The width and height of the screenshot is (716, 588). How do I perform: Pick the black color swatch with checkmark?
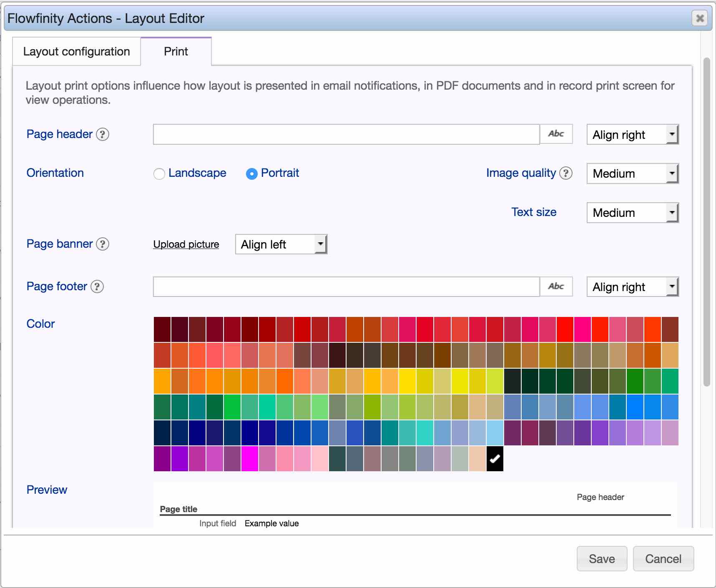pos(495,459)
